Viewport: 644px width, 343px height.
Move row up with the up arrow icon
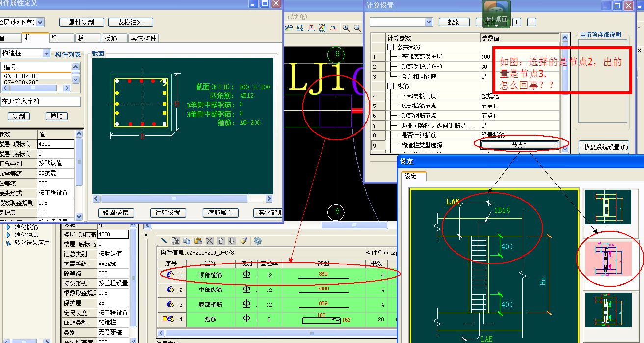pos(221,241)
